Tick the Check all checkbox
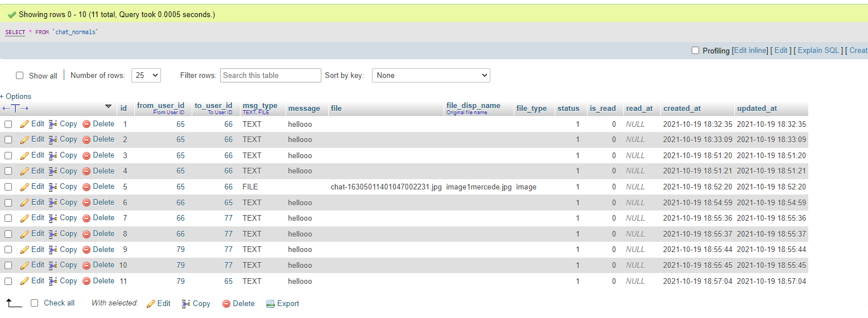 35,303
